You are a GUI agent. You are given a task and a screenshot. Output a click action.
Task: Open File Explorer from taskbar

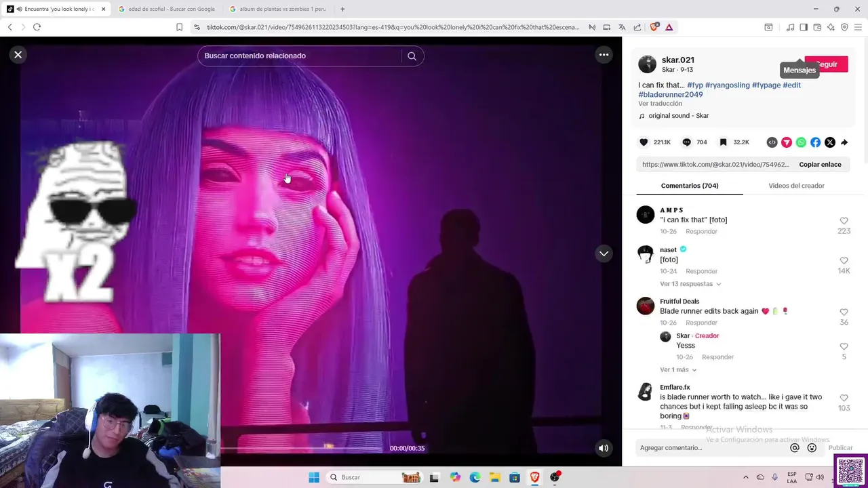coord(495,477)
